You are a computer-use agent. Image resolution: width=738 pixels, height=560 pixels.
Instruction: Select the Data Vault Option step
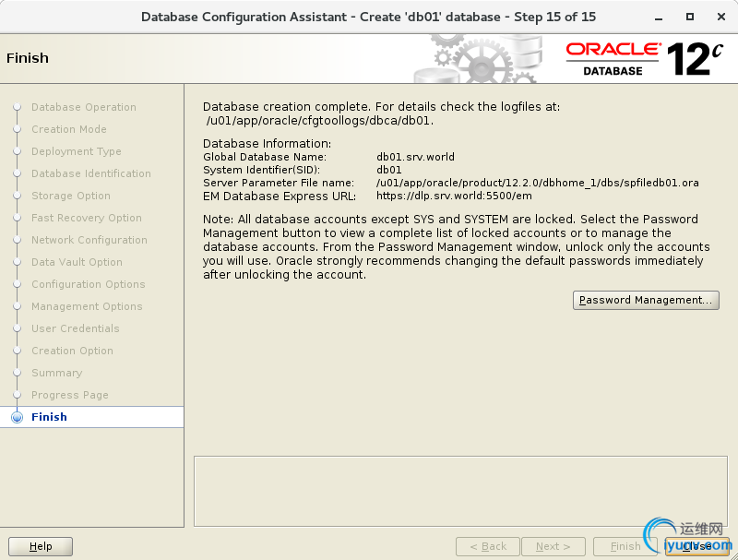(x=77, y=262)
